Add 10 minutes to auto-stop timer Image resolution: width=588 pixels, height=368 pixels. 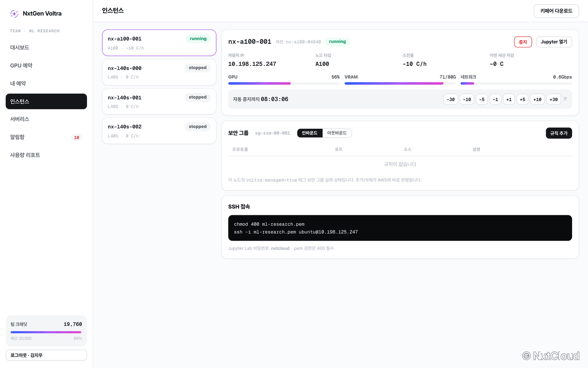pyautogui.click(x=537, y=99)
